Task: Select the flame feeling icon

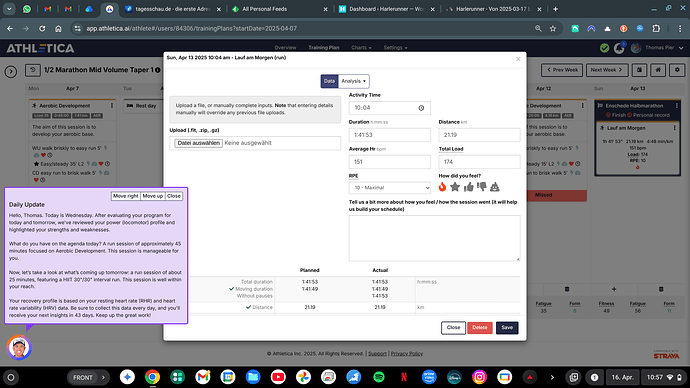Action: (x=442, y=187)
